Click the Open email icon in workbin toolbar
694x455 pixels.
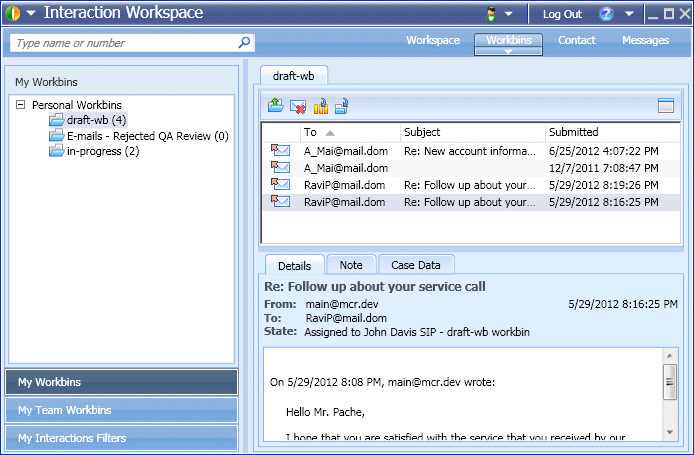(x=275, y=105)
